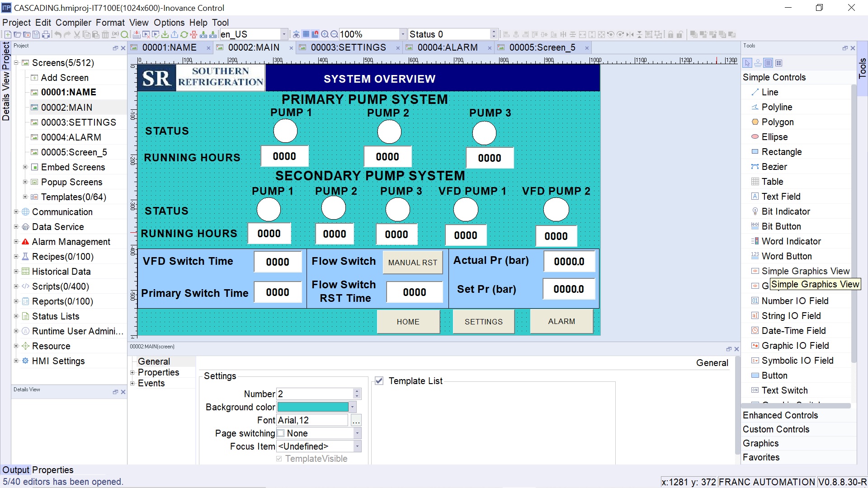Select the Bit Indicator control
Image resolution: width=868 pixels, height=488 pixels.
[x=786, y=211]
